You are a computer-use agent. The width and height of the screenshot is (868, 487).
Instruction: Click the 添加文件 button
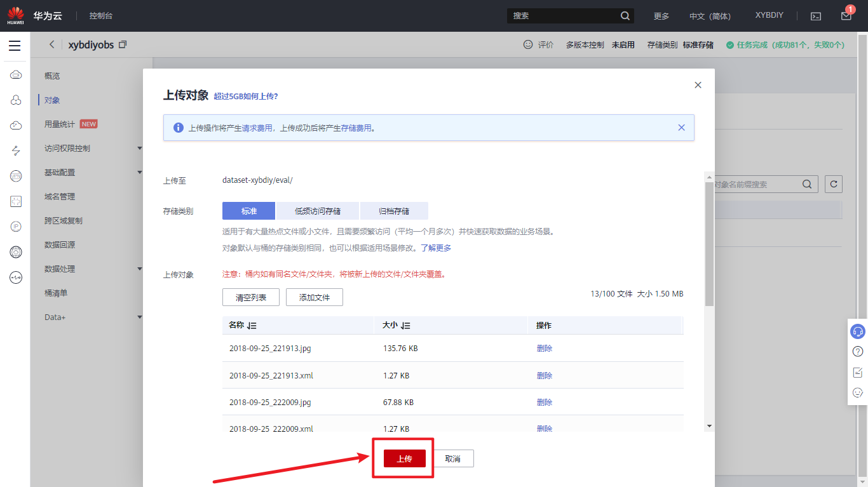315,297
